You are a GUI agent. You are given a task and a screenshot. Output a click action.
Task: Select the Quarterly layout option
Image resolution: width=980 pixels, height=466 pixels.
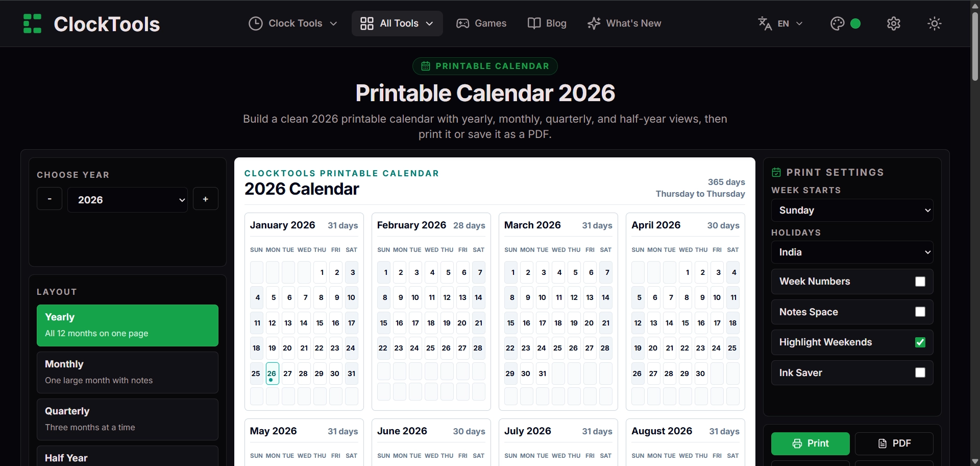pyautogui.click(x=128, y=420)
